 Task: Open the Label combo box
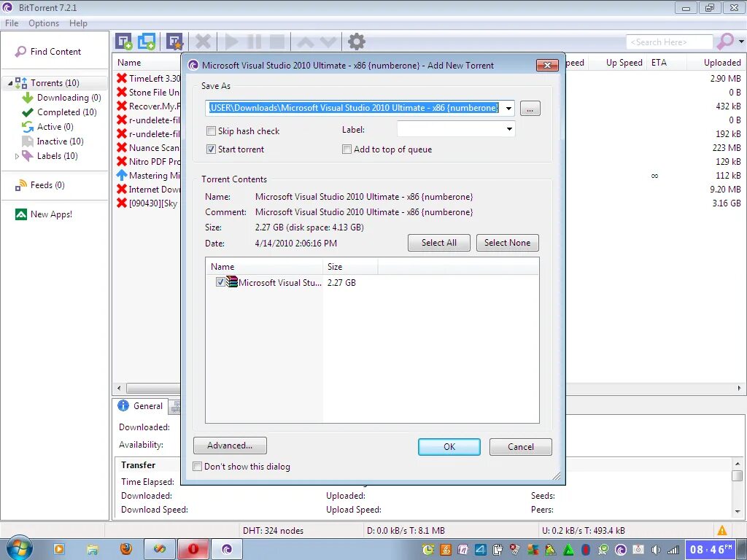tap(456, 129)
